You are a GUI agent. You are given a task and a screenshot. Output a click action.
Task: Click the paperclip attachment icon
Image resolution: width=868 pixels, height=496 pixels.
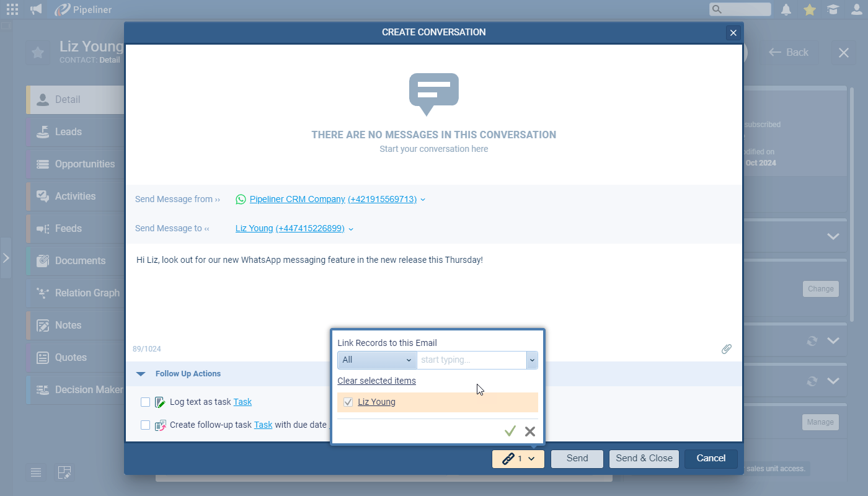click(x=727, y=349)
